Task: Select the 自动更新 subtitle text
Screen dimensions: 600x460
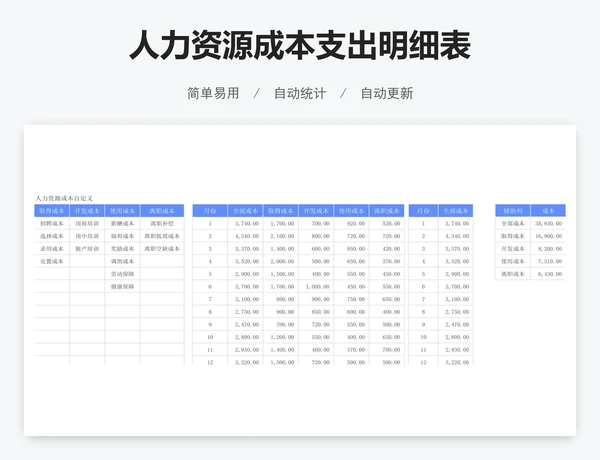Action: (387, 93)
